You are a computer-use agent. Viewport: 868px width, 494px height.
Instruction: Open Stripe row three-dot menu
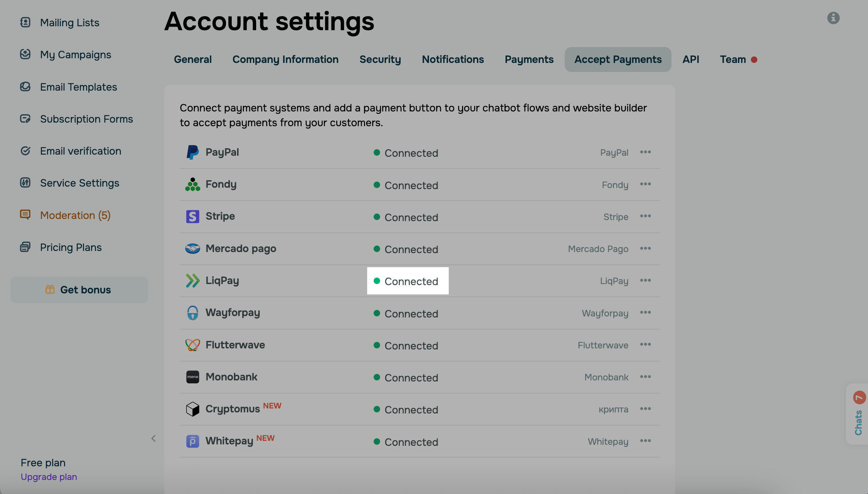click(x=645, y=216)
